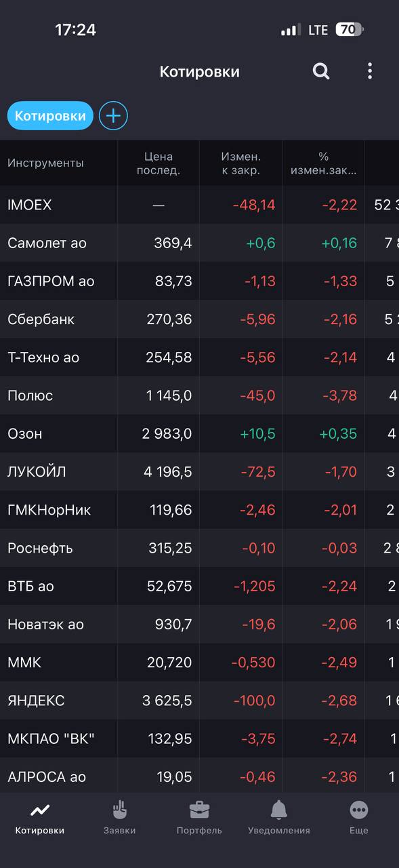This screenshot has width=399, height=868.
Task: Sort by % измен.зак column header
Action: [x=323, y=163]
